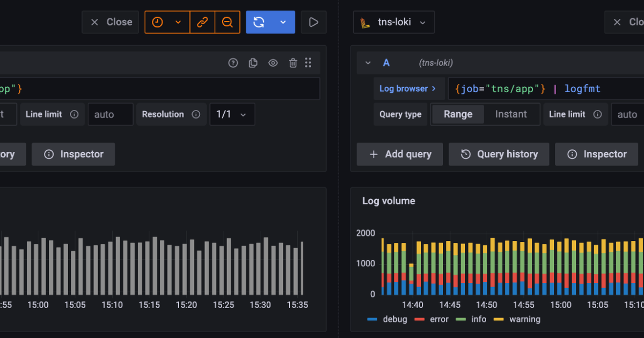Viewport: 644px width, 338px height.
Task: Open Inspector in left pane
Action: click(x=74, y=154)
